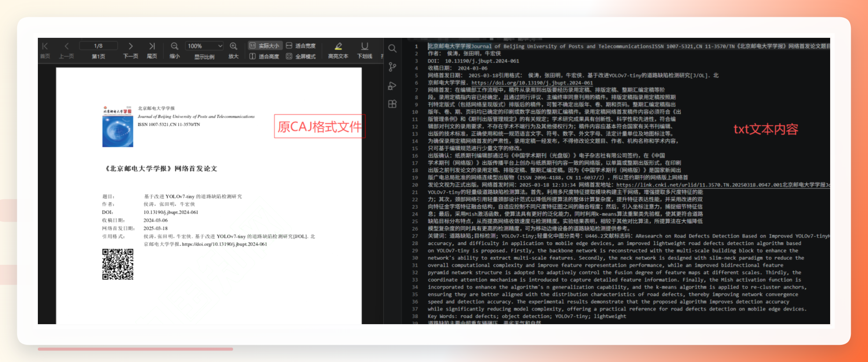Switch to 全屏模式 fullscreen mode
Viewport: 868px width, 362px height.
click(301, 56)
